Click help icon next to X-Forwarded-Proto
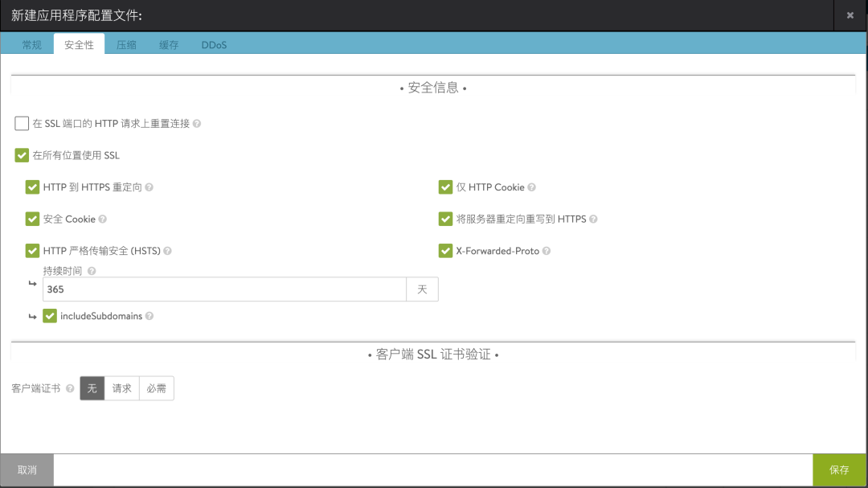The width and height of the screenshot is (868, 488). pos(547,251)
